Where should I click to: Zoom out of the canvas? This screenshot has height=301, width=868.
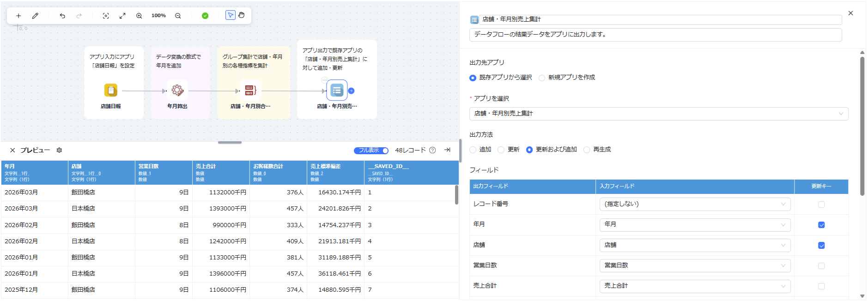(178, 16)
